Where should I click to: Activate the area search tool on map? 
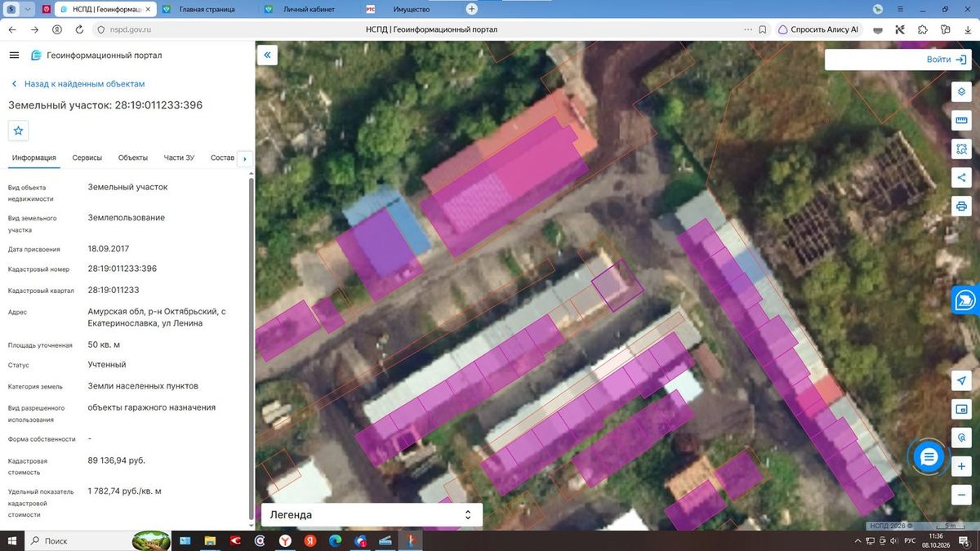(961, 149)
